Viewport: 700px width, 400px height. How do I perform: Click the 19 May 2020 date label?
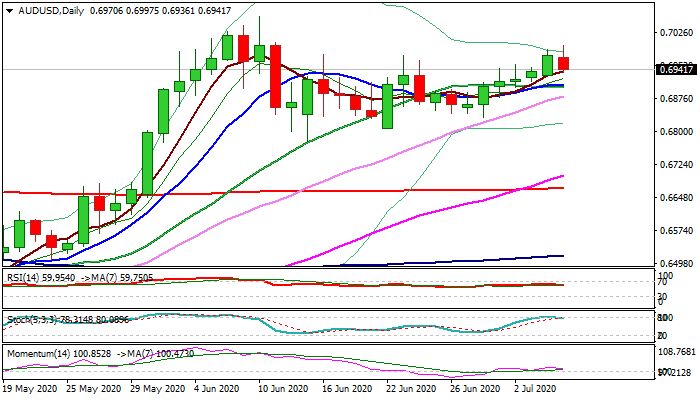pos(30,388)
